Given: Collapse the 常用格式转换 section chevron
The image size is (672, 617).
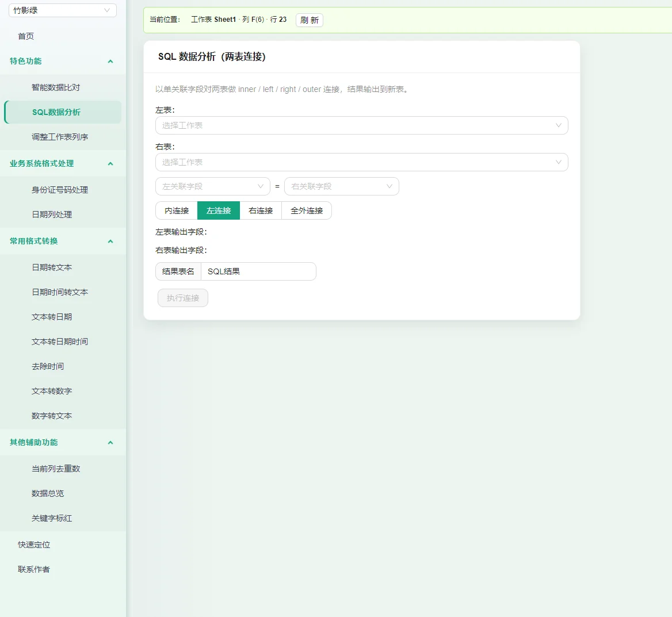Looking at the screenshot, I should click(110, 242).
